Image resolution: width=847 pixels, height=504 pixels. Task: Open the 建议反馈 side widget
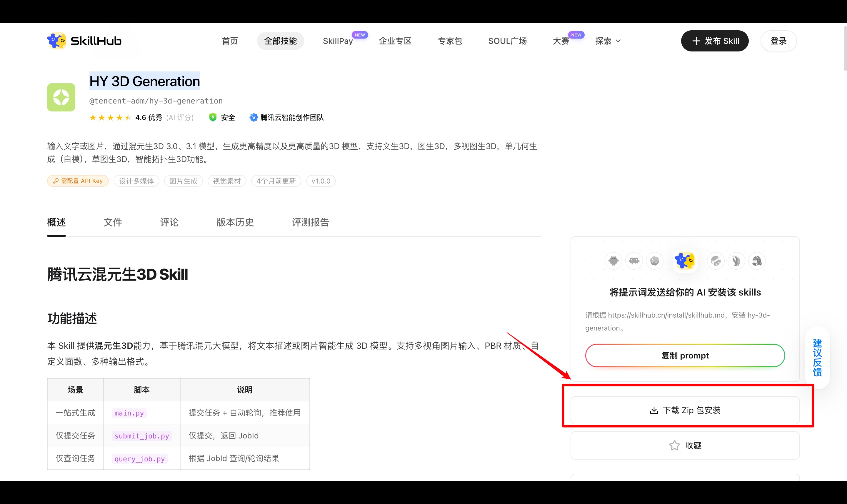point(818,358)
